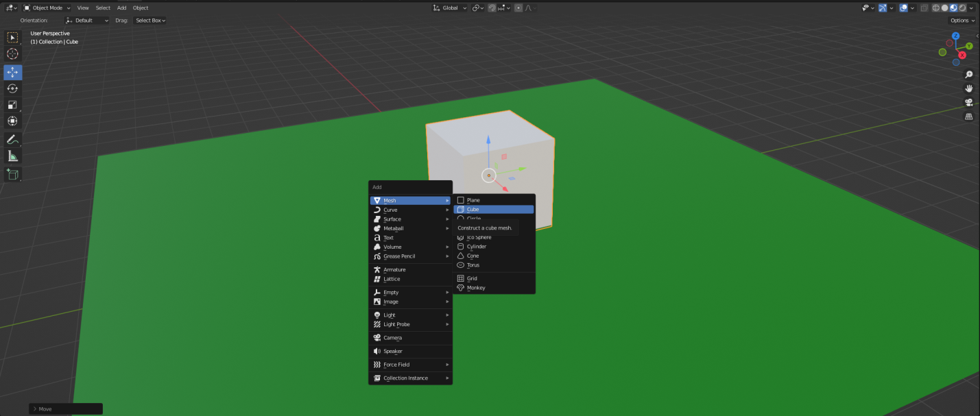
Task: Activate the 3D Cursor tool
Action: (12, 53)
